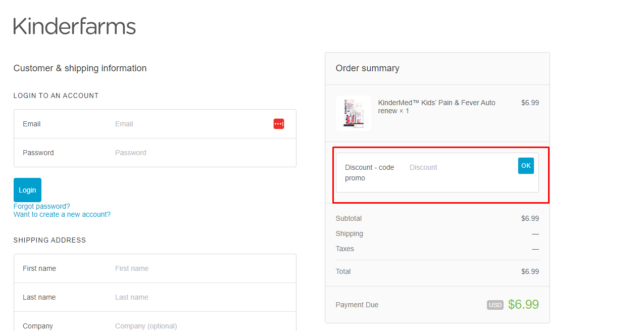Click the Order summary heading
This screenshot has height=331, width=644.
pos(368,68)
